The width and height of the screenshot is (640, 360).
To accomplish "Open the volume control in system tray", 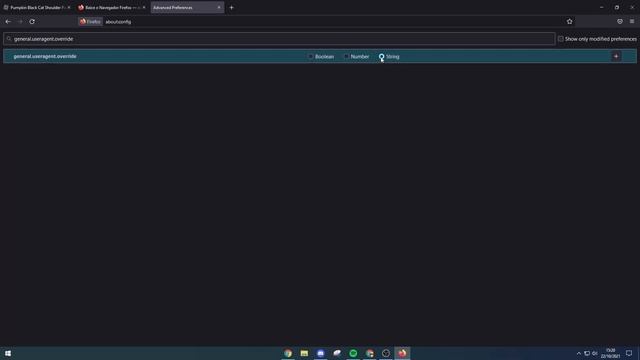I will (595, 353).
